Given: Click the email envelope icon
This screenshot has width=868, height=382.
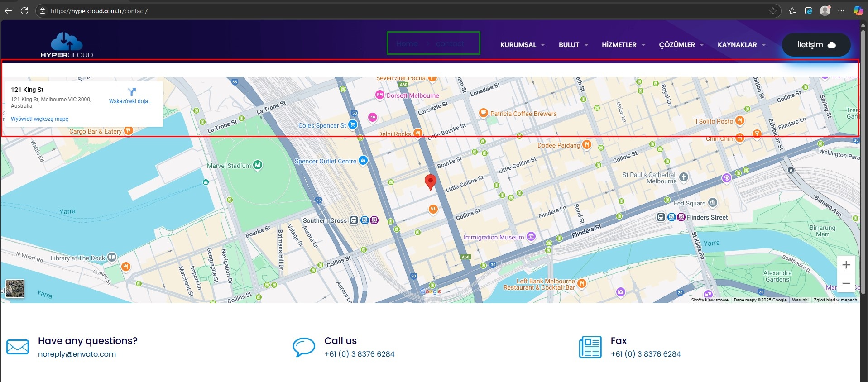Looking at the screenshot, I should tap(18, 347).
